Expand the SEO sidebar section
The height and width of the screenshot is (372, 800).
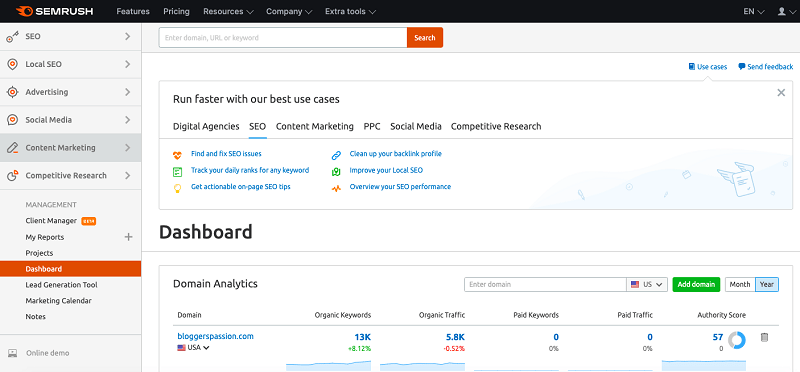pos(128,37)
